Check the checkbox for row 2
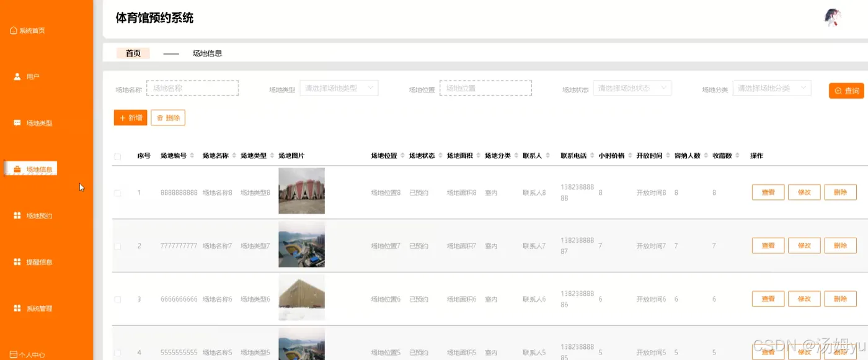This screenshot has width=868, height=360. (118, 246)
